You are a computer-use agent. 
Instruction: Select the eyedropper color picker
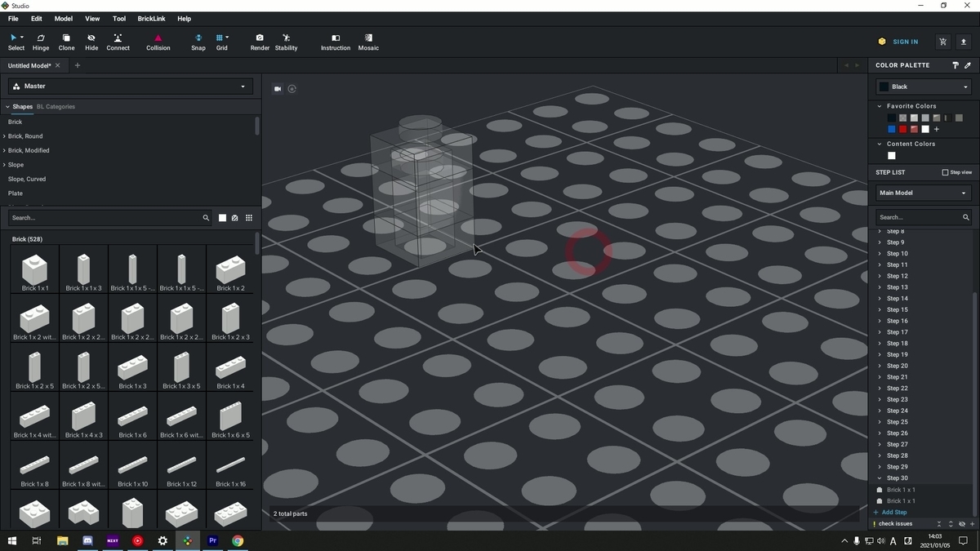pos(968,65)
